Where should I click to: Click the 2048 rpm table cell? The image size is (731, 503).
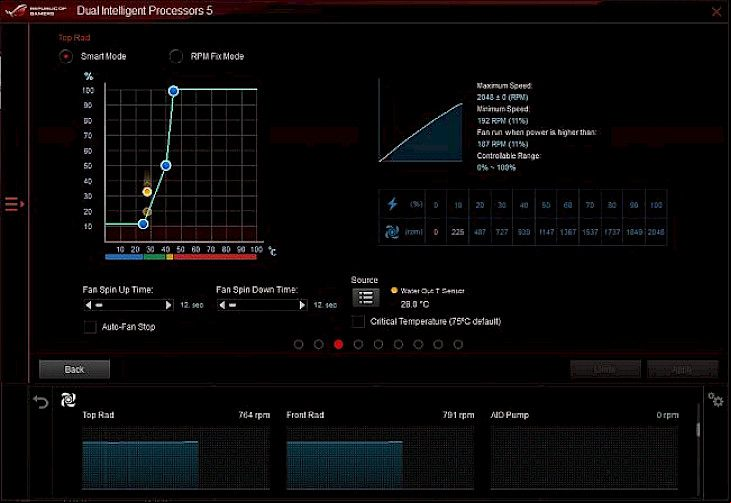click(656, 232)
